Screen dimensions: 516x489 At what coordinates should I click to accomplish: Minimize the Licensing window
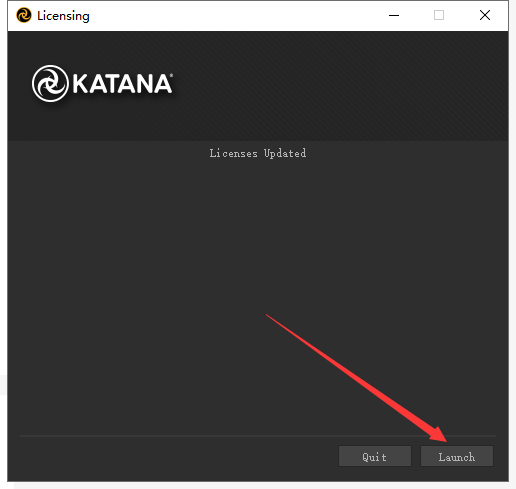(x=394, y=15)
